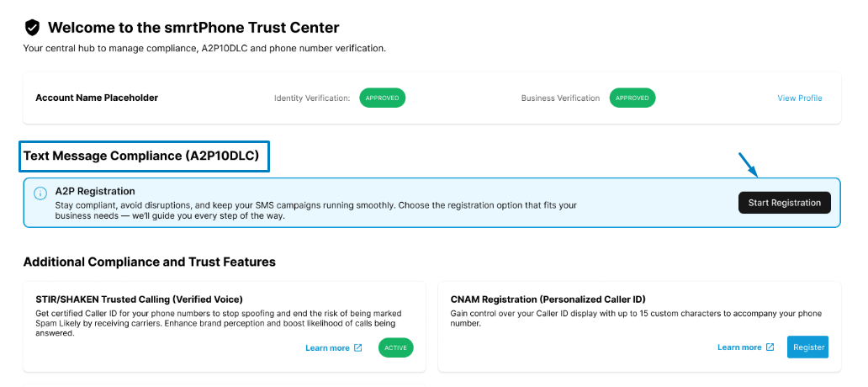The image size is (868, 387).
Task: Click the Account Name Placeholder text
Action: pos(97,98)
